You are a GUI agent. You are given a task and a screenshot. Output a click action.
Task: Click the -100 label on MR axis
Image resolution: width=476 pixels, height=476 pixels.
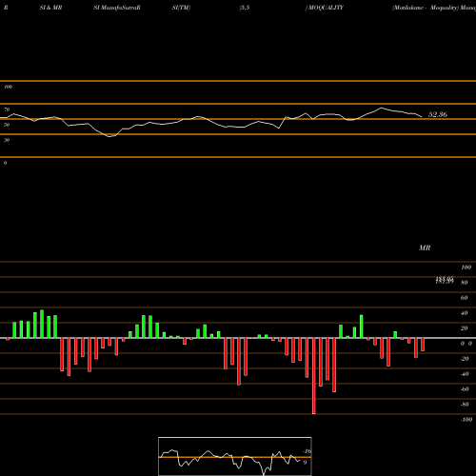pos(466,420)
